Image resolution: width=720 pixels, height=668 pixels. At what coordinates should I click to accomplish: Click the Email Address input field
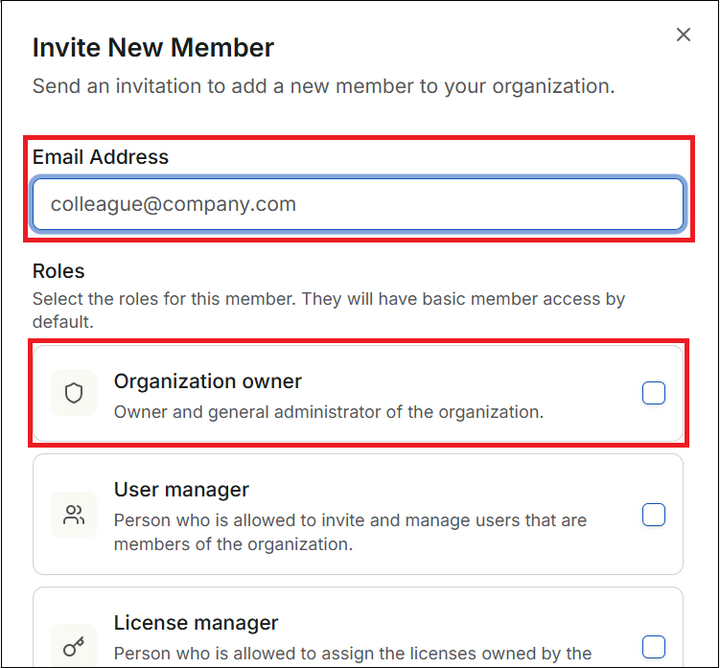(357, 205)
